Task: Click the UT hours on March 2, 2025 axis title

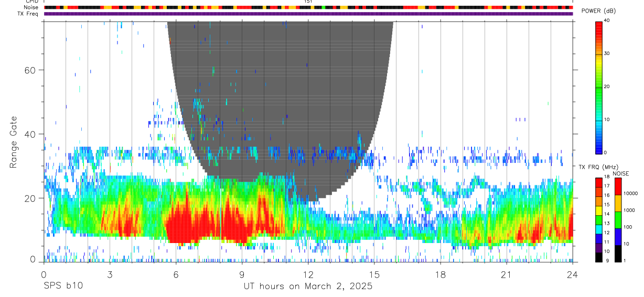Action: 308,287
